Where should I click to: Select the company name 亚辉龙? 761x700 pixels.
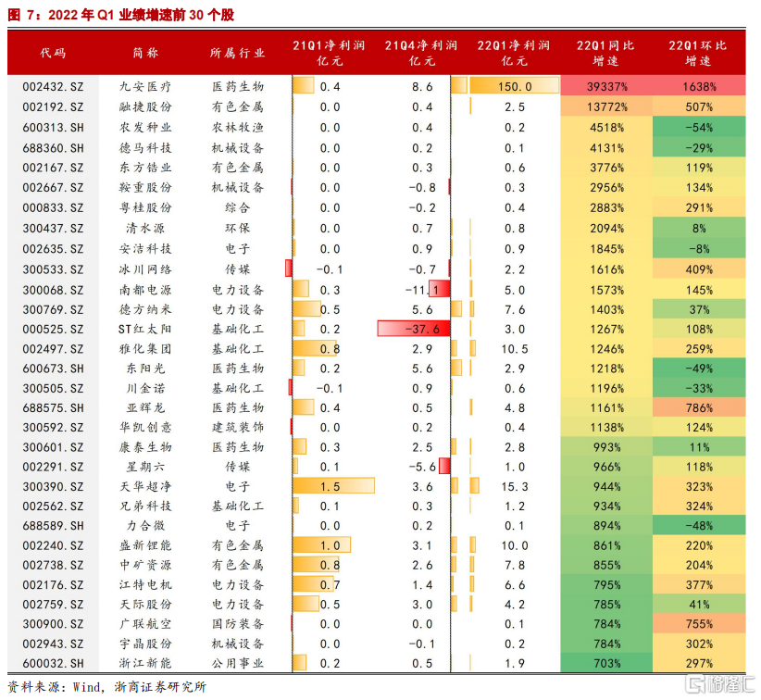coord(145,407)
